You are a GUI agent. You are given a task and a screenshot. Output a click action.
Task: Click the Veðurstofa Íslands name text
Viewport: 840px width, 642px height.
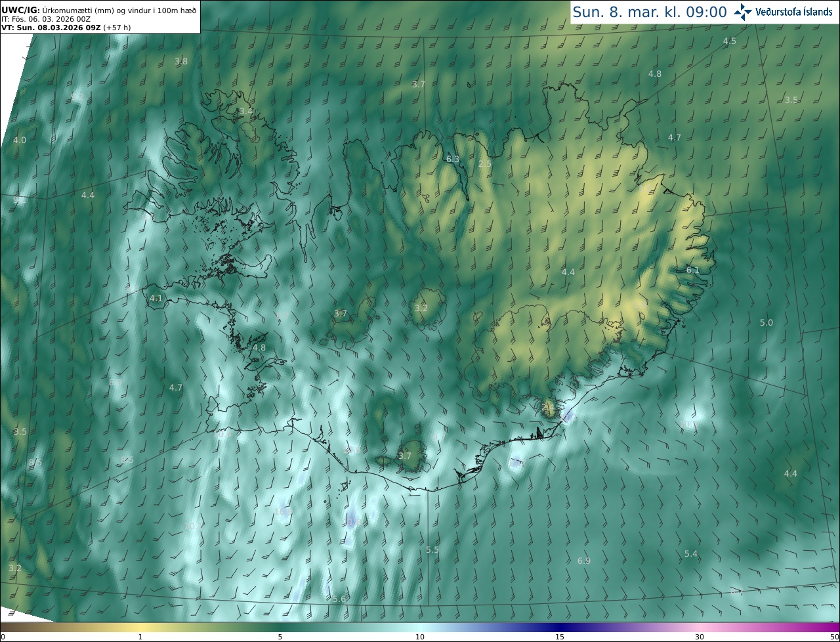coord(793,12)
